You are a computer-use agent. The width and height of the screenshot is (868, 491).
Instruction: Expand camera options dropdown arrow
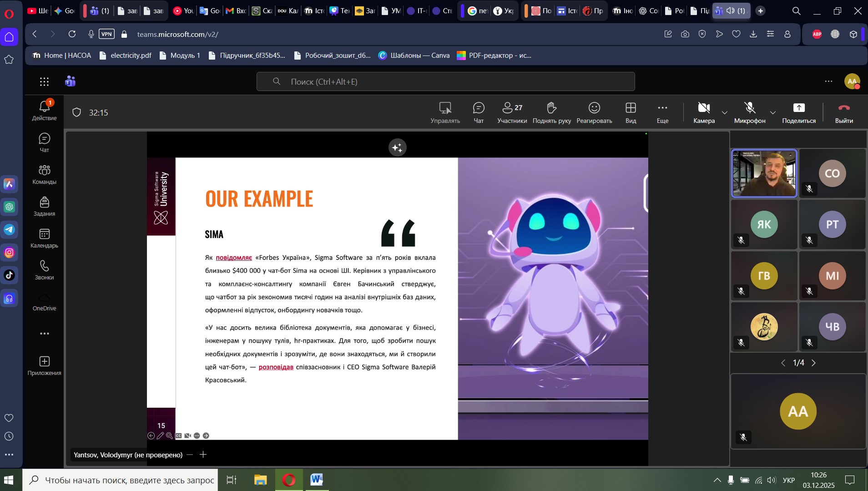pyautogui.click(x=725, y=112)
